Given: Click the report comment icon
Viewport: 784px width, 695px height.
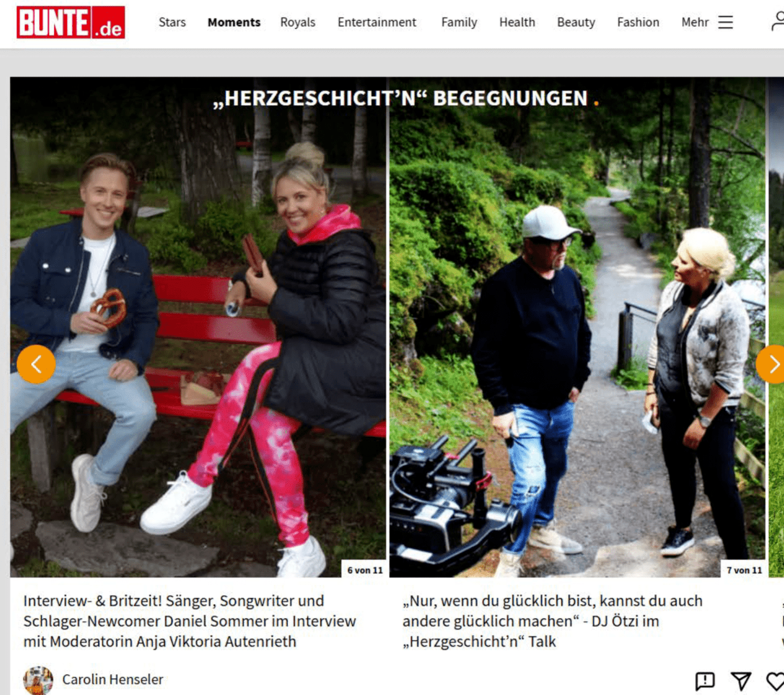Looking at the screenshot, I should (705, 681).
